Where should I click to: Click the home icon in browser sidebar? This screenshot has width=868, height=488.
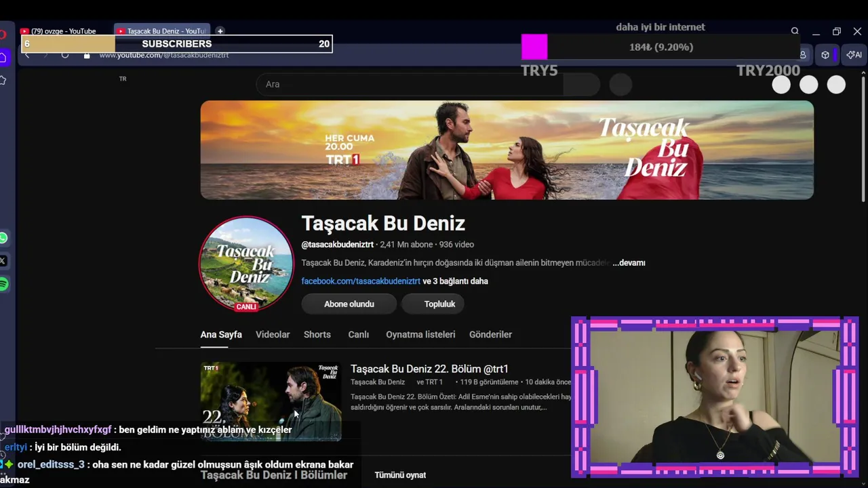tap(3, 58)
